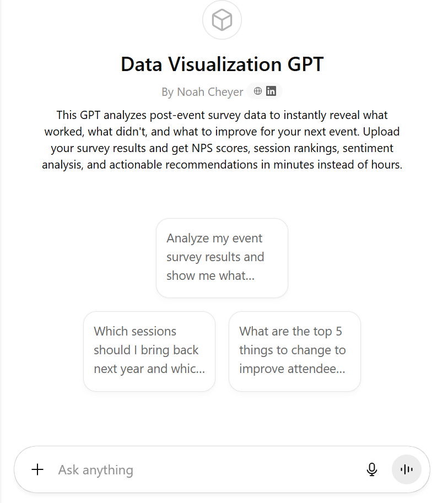
Task: Start dictation with the microphone icon
Action: (x=372, y=469)
